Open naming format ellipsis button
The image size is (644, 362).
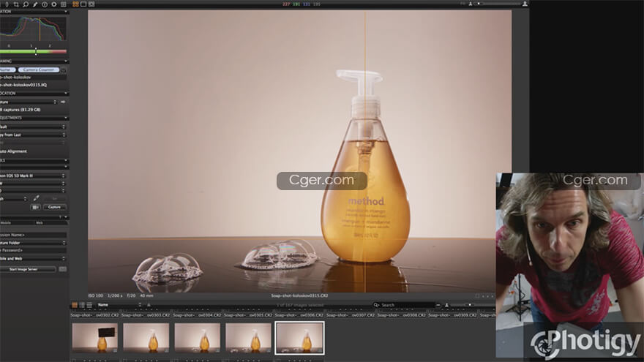pos(64,70)
